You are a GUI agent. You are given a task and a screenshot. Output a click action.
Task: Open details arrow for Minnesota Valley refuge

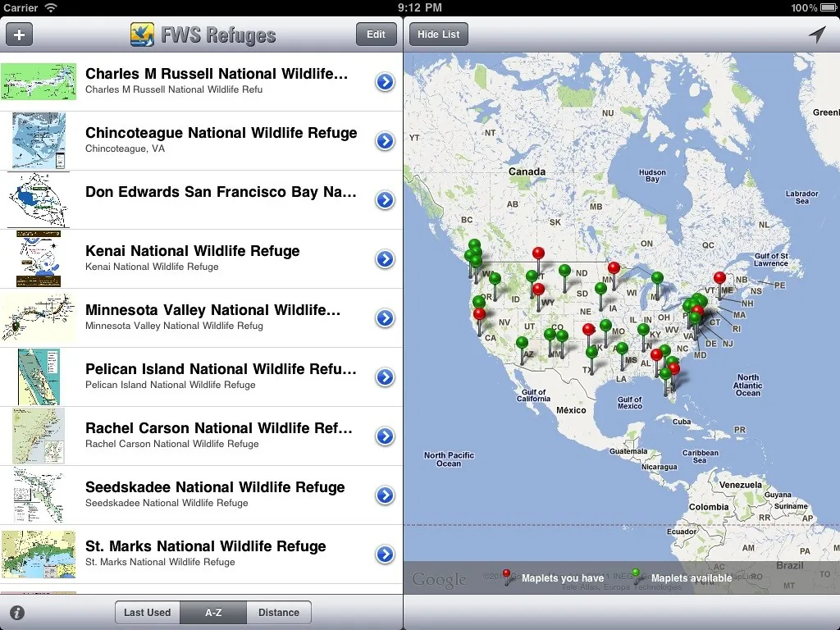pyautogui.click(x=385, y=317)
